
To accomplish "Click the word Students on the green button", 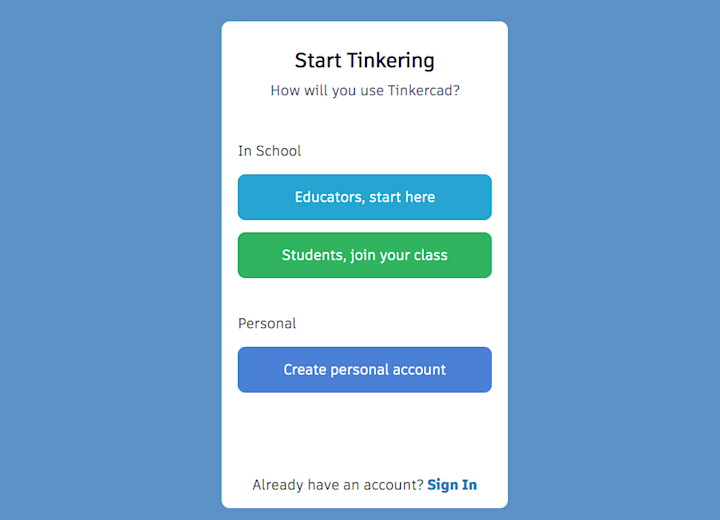I will point(312,255).
